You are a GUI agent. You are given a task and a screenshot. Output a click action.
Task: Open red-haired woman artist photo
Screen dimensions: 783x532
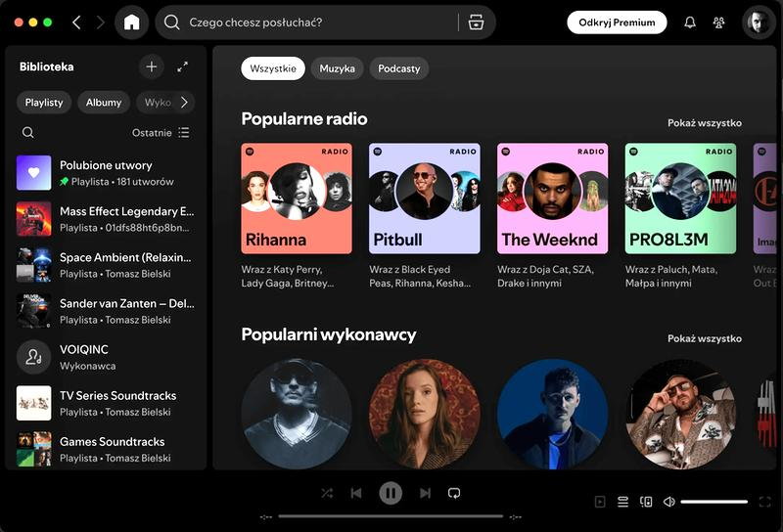point(425,414)
